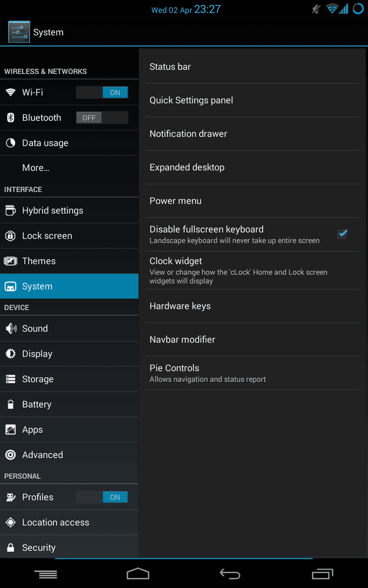Open Power menu options
The width and height of the screenshot is (368, 588).
click(252, 201)
